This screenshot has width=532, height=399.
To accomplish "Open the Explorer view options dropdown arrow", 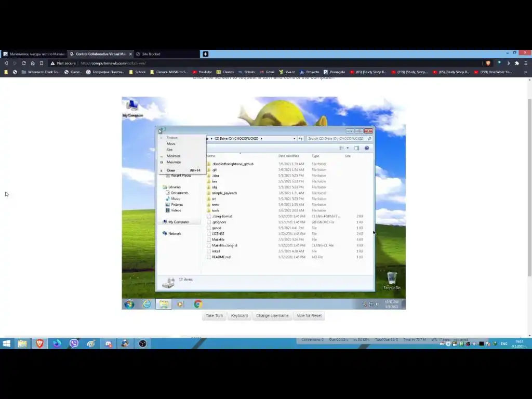I will pyautogui.click(x=348, y=148).
